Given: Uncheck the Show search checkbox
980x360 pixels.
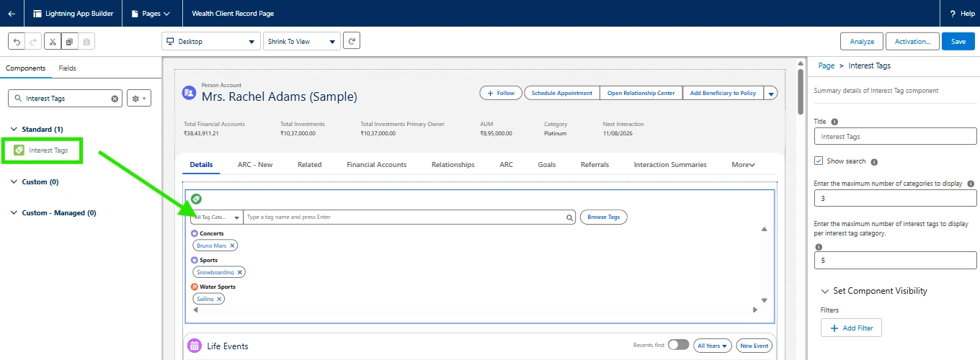Looking at the screenshot, I should (819, 161).
